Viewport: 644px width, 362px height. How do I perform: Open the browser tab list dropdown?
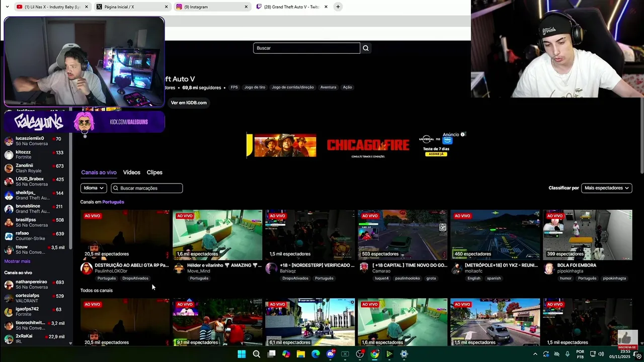pos(7,7)
